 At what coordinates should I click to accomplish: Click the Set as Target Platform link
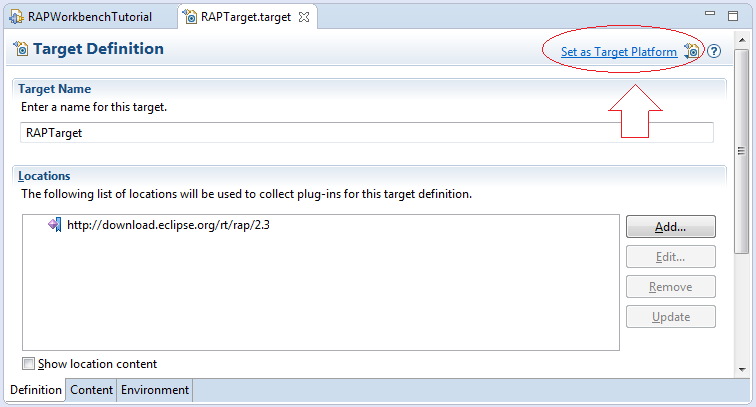click(619, 52)
